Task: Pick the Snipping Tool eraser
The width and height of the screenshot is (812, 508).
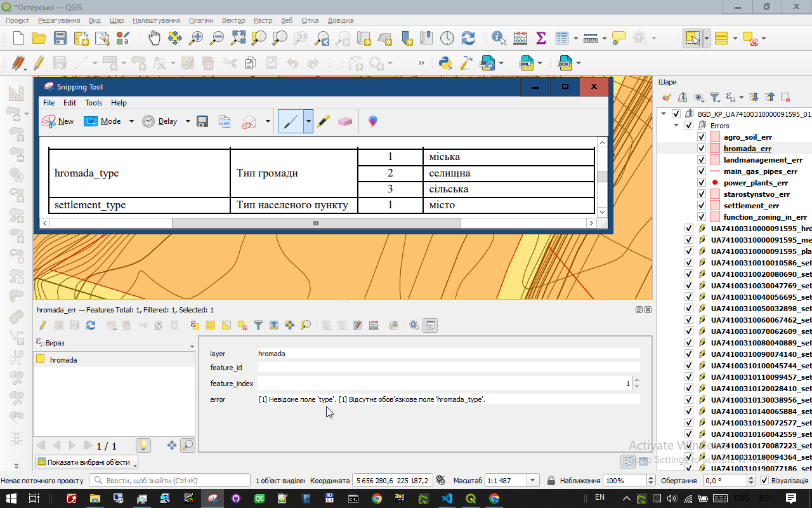Action: click(344, 121)
